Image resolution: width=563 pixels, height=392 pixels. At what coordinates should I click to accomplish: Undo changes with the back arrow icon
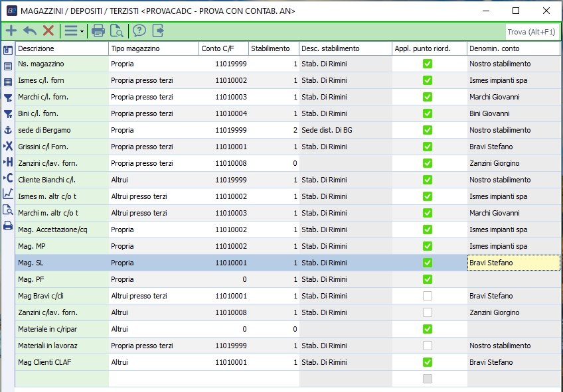pos(30,31)
